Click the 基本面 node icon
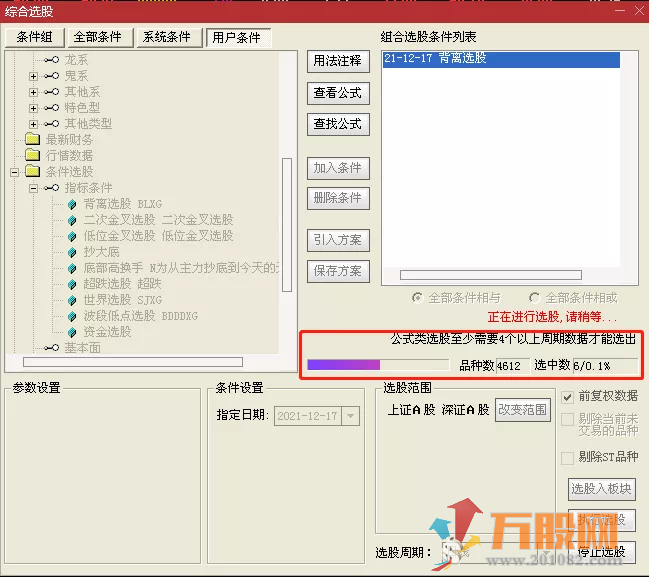 tap(51, 348)
